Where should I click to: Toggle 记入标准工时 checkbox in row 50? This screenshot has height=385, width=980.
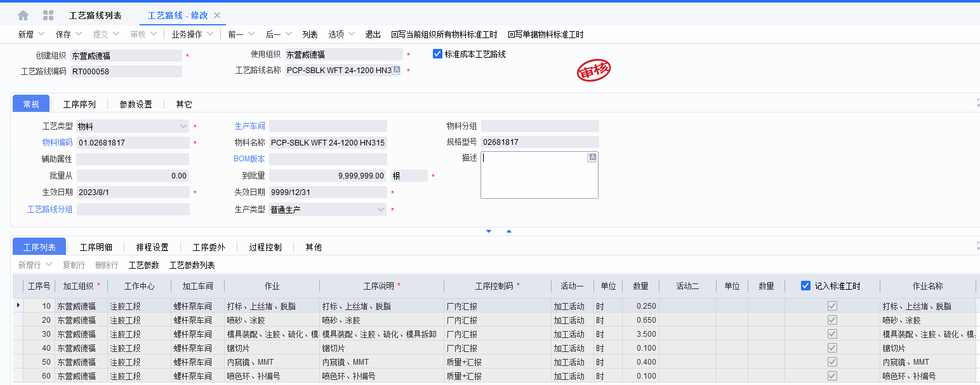coord(832,362)
